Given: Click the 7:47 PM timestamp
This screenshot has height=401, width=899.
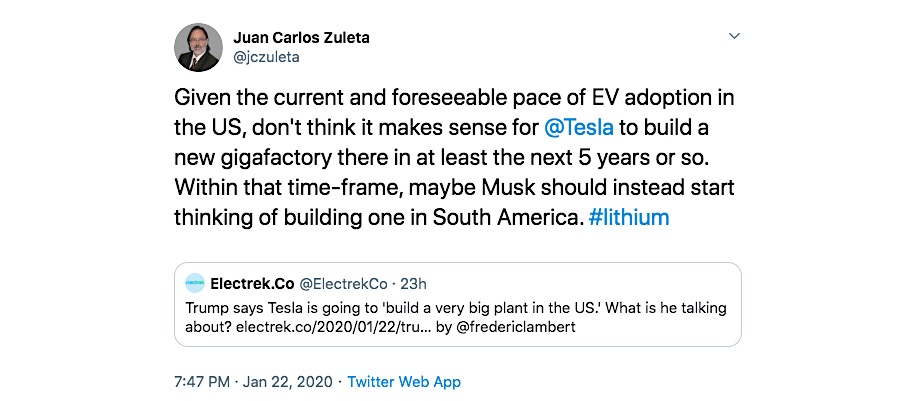Looking at the screenshot, I should click(204, 382).
